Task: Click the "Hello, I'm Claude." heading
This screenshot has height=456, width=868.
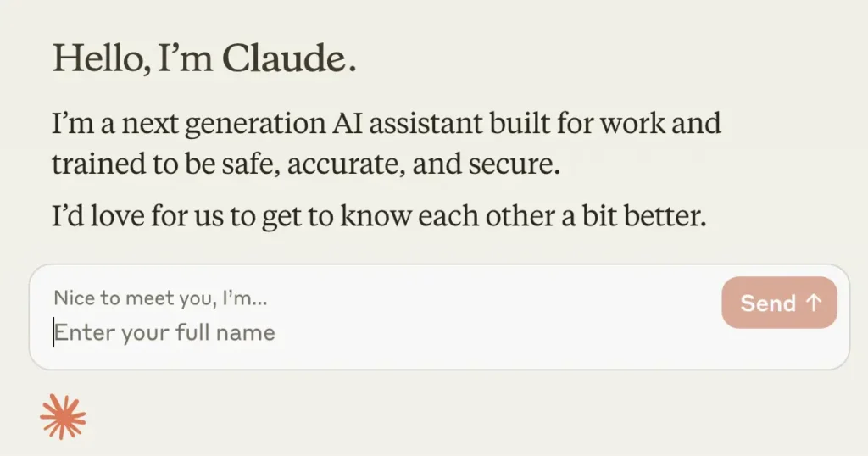Action: [204, 58]
